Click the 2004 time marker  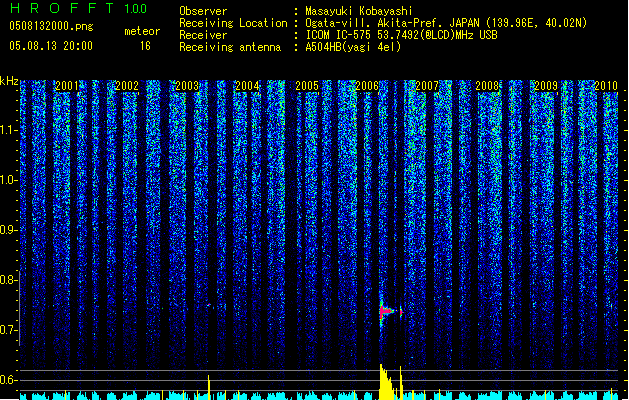pos(247,86)
